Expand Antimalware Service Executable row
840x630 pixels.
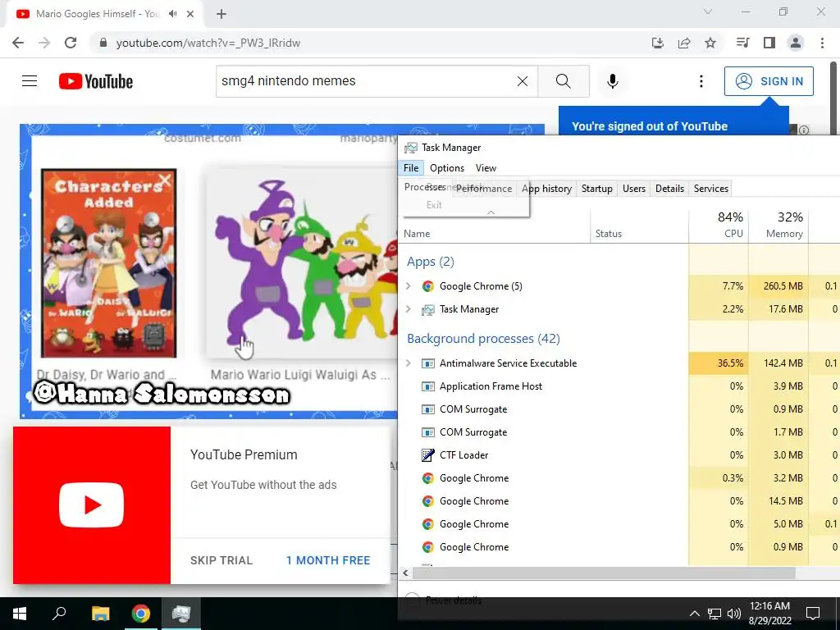pyautogui.click(x=409, y=363)
